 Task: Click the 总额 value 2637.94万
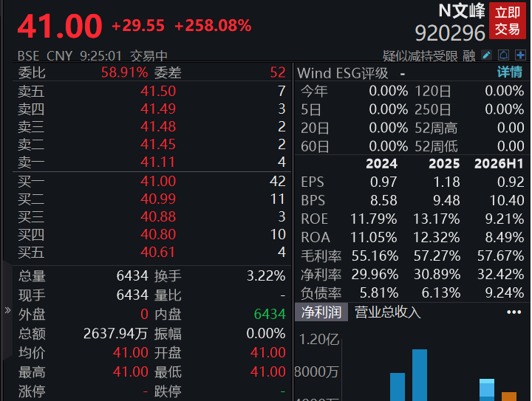pyautogui.click(x=115, y=334)
